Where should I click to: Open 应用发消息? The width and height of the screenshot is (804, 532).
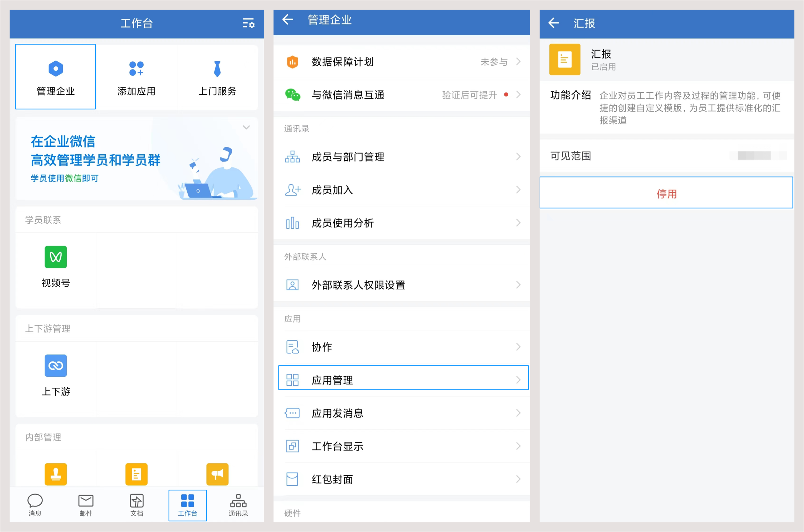point(402,413)
